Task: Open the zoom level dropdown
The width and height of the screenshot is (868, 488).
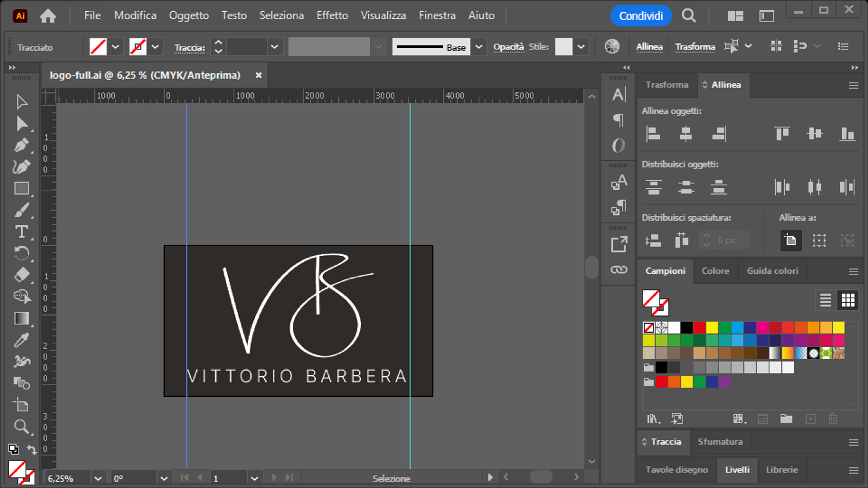Action: tap(98, 478)
